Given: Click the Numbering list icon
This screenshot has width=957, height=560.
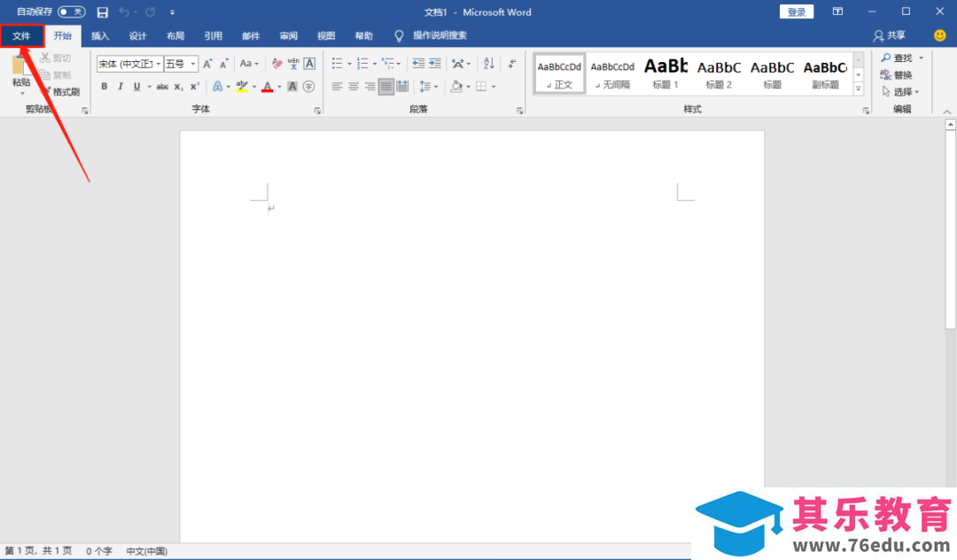Looking at the screenshot, I should [362, 64].
